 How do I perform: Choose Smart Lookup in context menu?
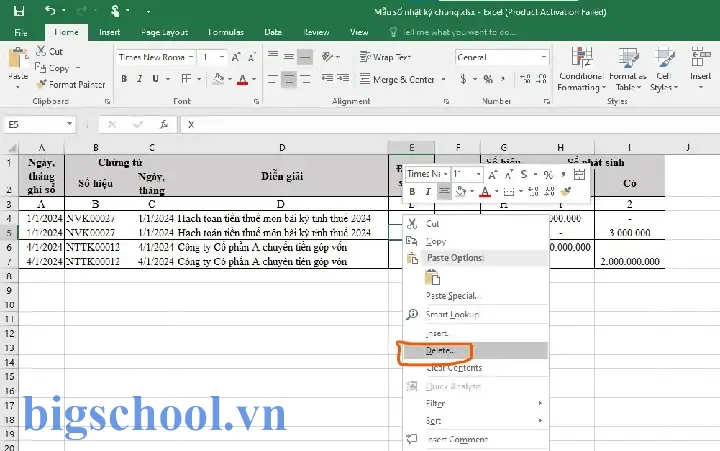(476, 314)
